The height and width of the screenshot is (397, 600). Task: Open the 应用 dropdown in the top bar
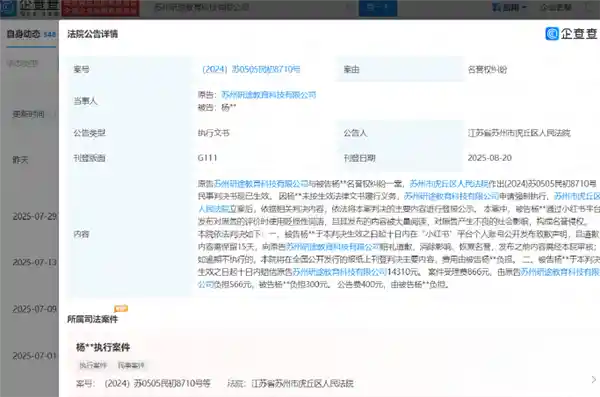pos(509,7)
